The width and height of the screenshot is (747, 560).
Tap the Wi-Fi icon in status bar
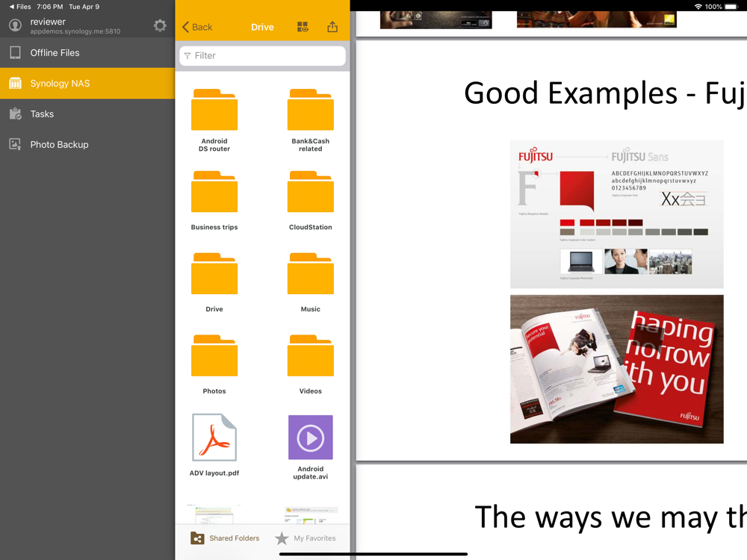click(698, 7)
